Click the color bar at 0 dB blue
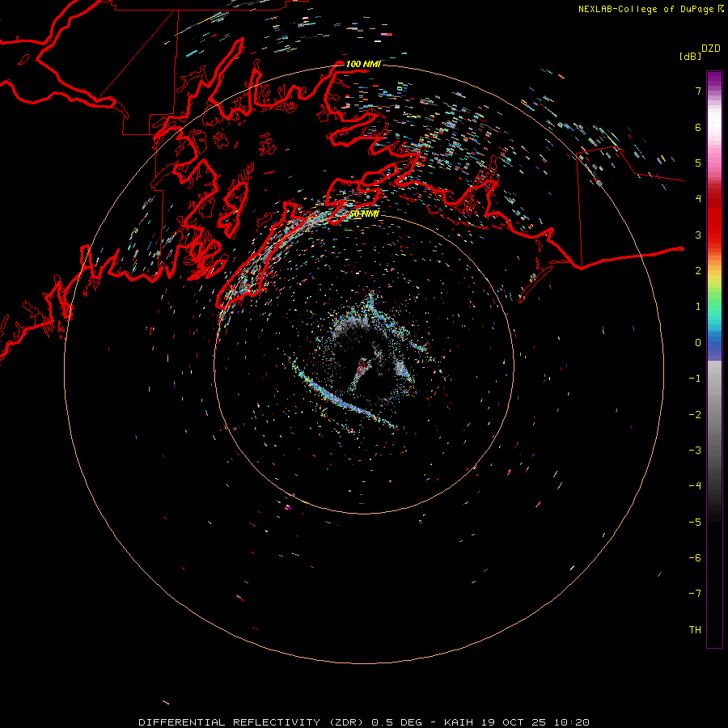 (x=714, y=343)
